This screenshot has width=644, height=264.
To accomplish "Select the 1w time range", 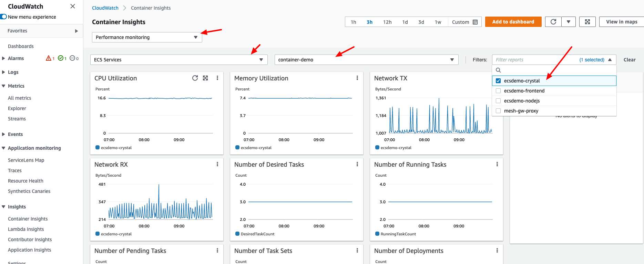I will pyautogui.click(x=438, y=22).
